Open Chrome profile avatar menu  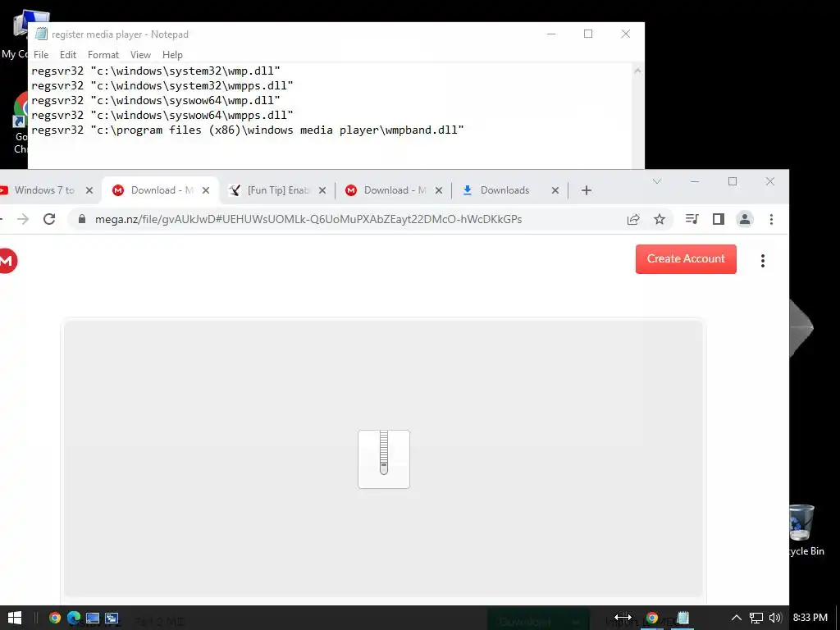pyautogui.click(x=745, y=219)
